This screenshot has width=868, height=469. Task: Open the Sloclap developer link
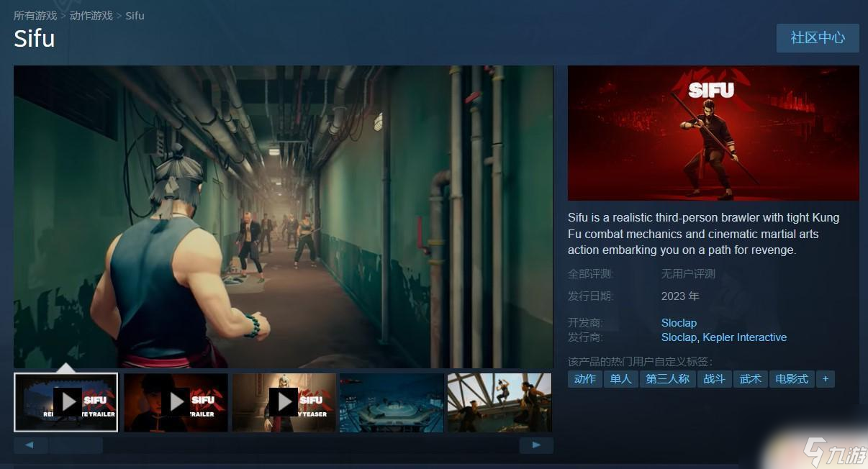point(679,323)
